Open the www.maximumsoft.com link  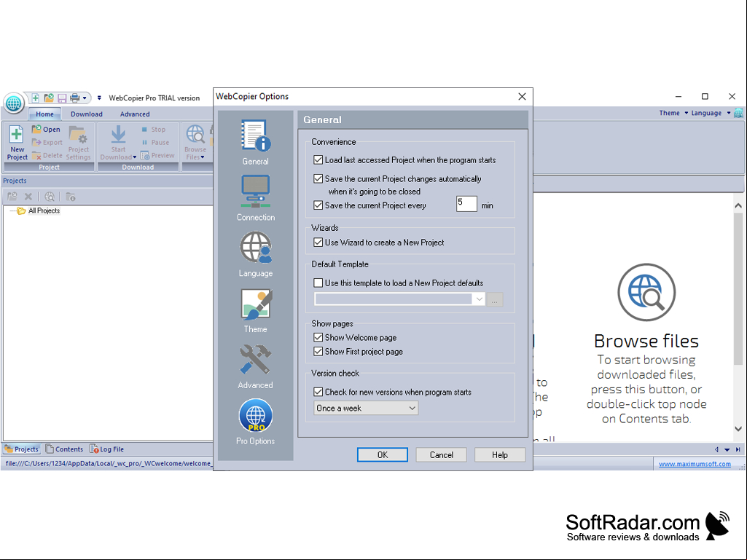[695, 464]
